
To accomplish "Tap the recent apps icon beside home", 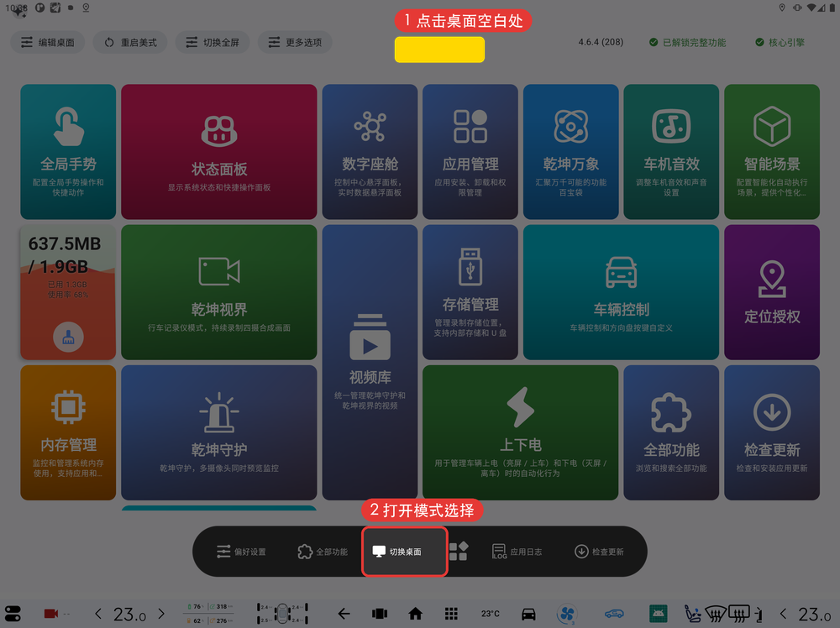I will tap(380, 614).
